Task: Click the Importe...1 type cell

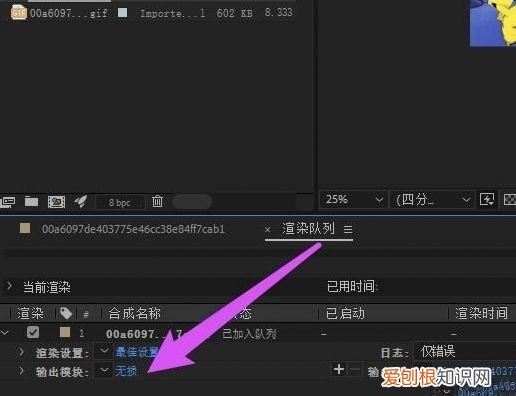Action: click(172, 14)
